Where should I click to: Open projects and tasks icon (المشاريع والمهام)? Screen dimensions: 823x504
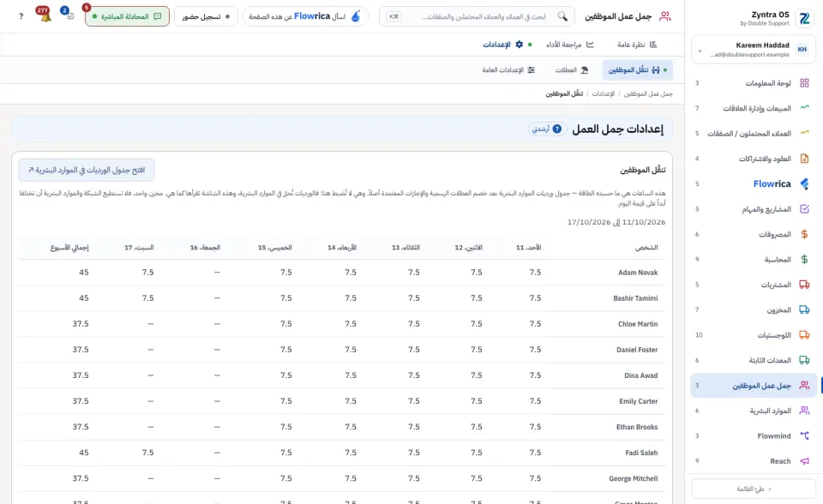(x=804, y=209)
